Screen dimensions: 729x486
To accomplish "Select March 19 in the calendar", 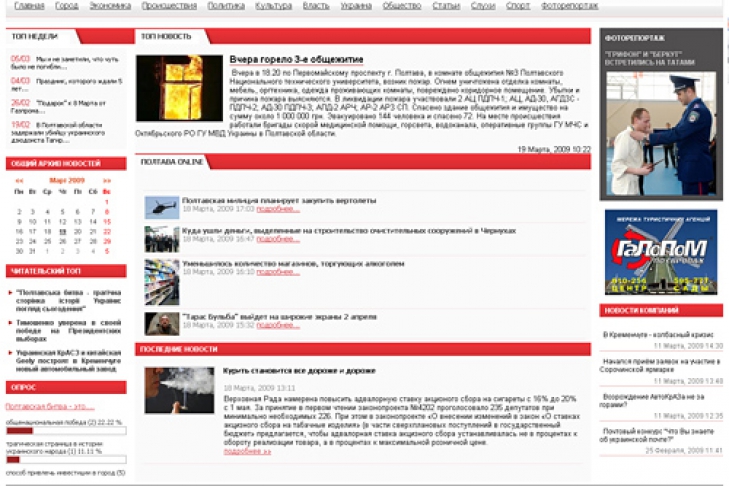I will click(x=63, y=231).
